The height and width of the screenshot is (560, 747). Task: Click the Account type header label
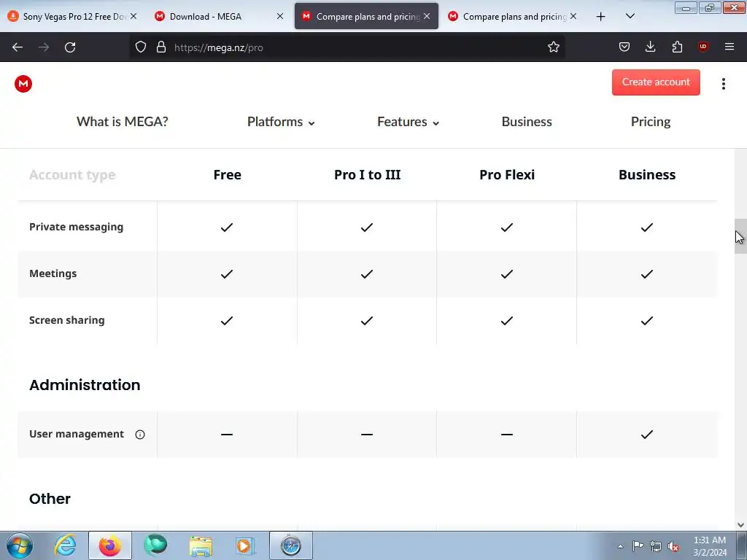pyautogui.click(x=72, y=175)
